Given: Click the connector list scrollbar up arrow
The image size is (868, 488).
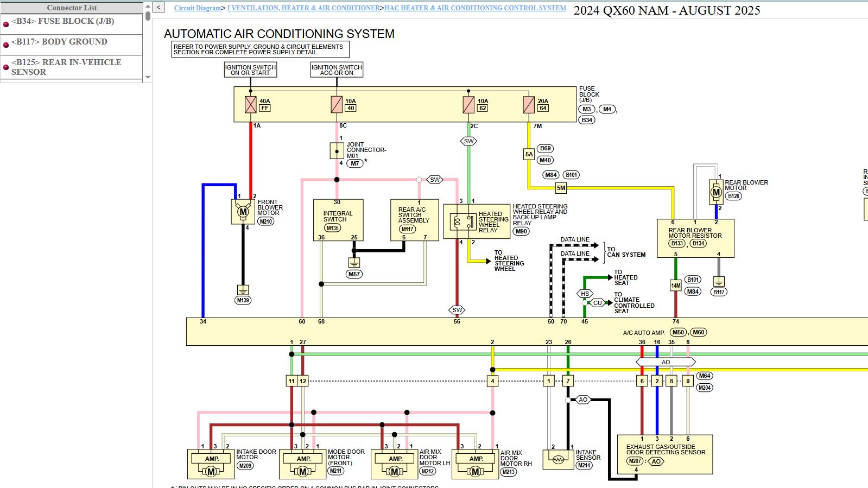Looking at the screenshot, I should [x=148, y=6].
